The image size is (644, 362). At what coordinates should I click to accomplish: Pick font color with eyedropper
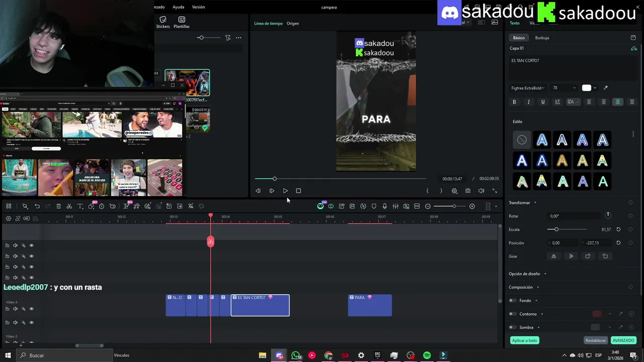click(x=605, y=88)
